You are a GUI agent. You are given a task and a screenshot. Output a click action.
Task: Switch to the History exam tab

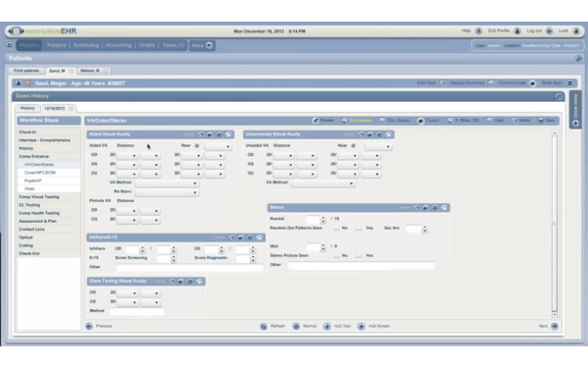coord(27,108)
